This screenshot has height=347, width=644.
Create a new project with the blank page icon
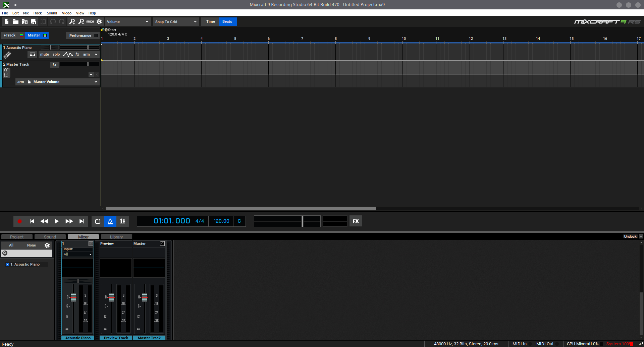(6, 21)
